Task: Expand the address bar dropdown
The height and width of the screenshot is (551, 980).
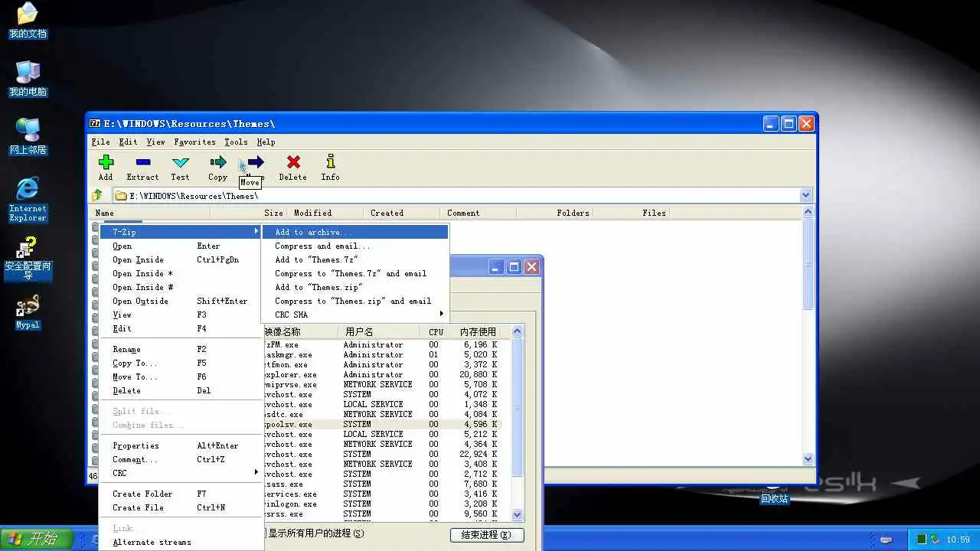Action: tap(805, 195)
